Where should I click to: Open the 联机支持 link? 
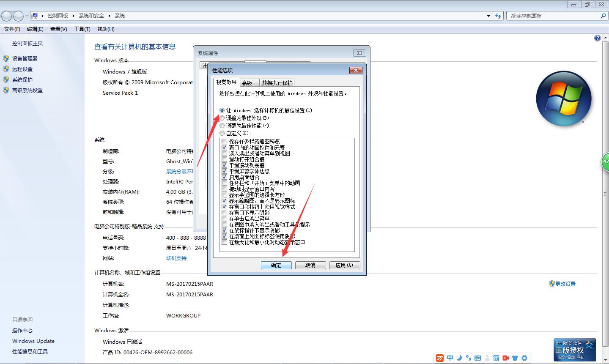(176, 258)
